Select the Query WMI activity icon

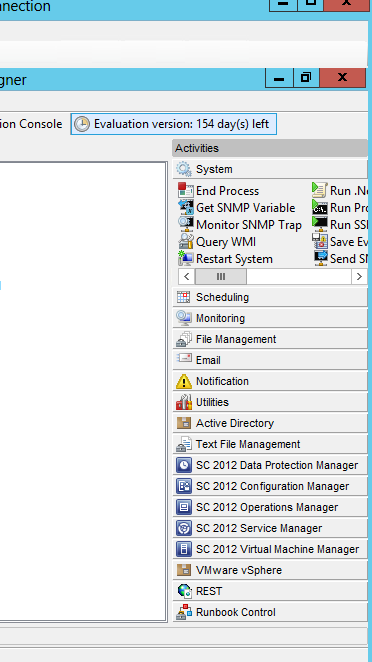[186, 241]
